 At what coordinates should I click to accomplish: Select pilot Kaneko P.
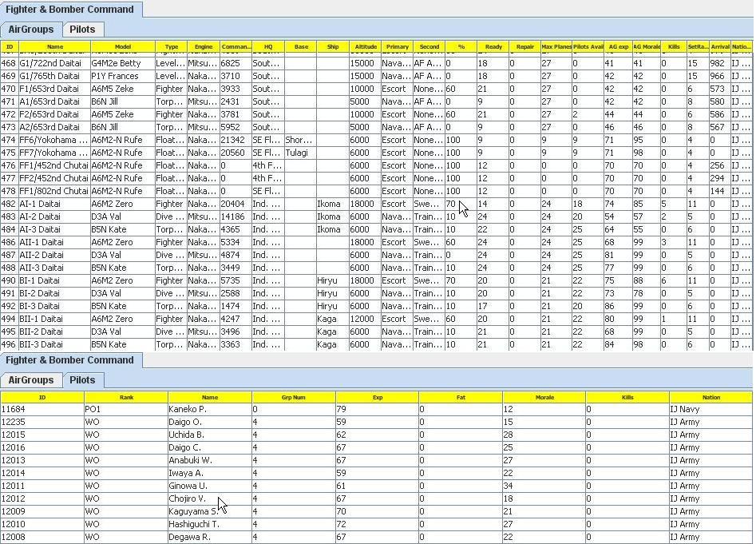pyautogui.click(x=376, y=410)
